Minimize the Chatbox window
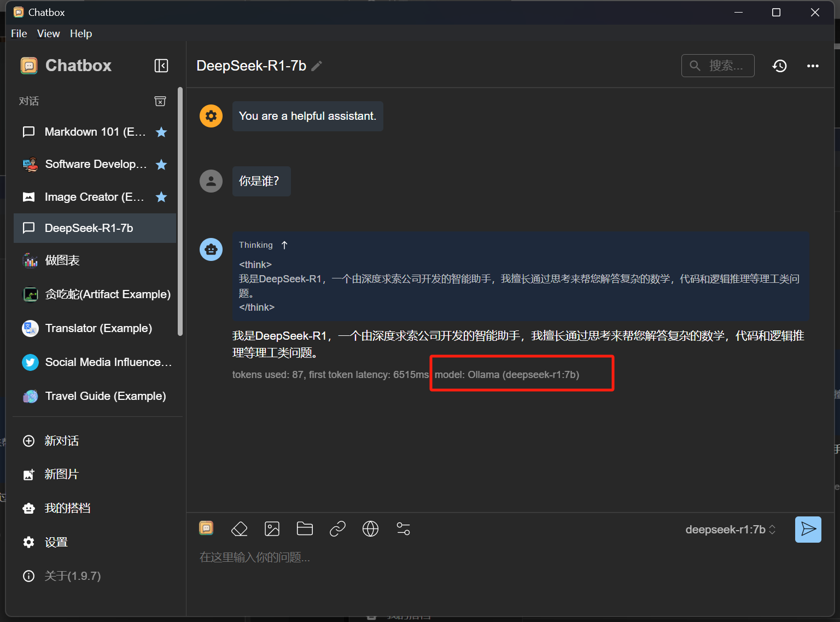 [738, 12]
